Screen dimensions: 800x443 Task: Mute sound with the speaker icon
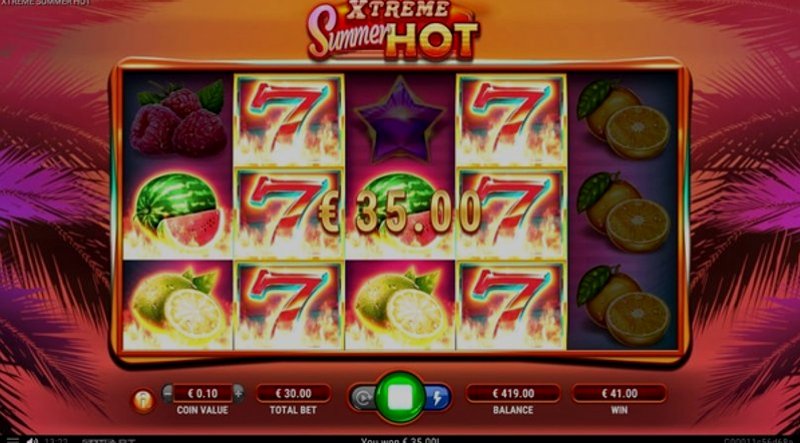(x=33, y=440)
